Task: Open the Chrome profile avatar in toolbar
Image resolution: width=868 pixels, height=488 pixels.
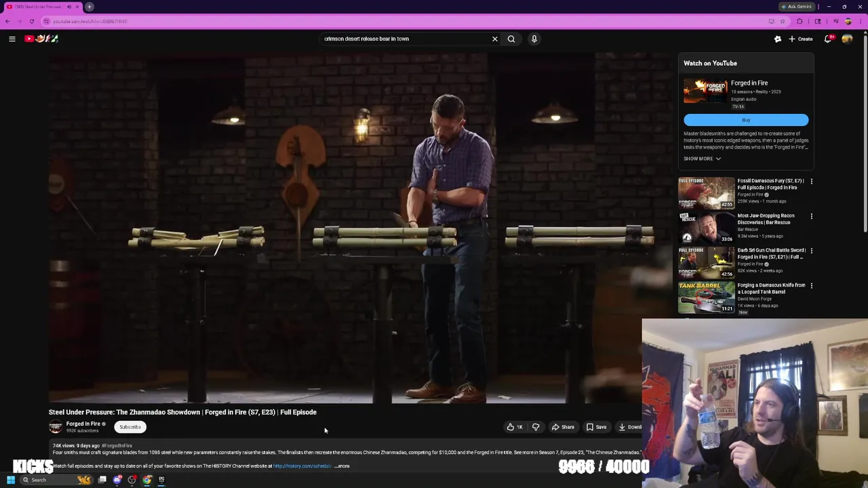Action: coord(848,21)
